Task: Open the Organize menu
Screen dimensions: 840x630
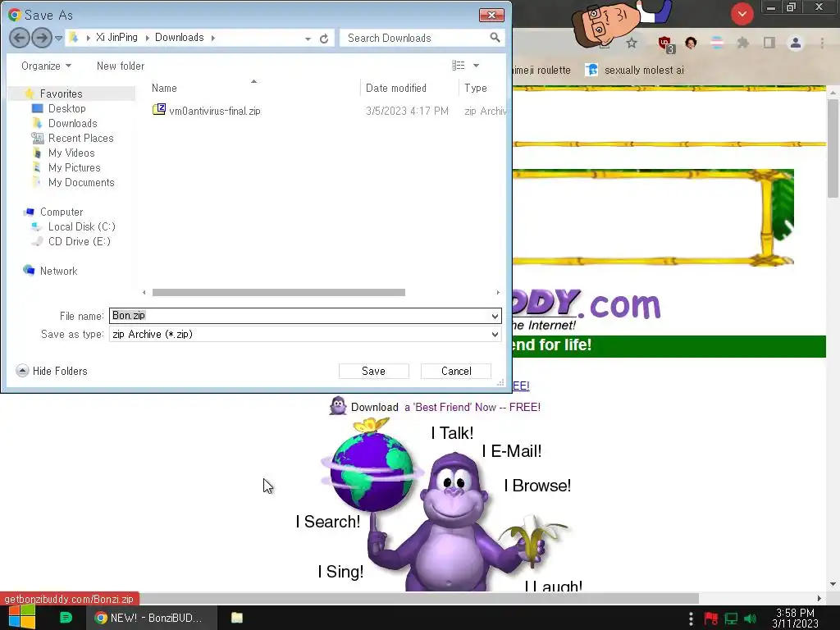Action: pyautogui.click(x=46, y=66)
